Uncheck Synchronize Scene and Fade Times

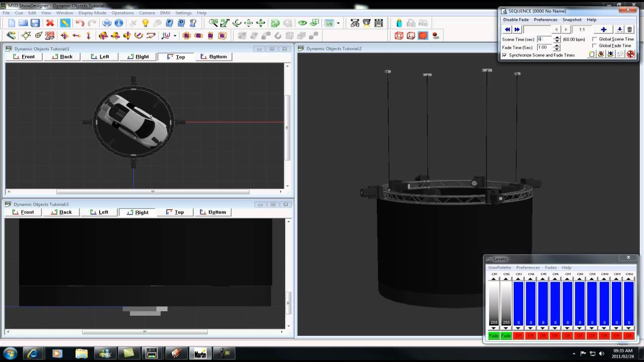[505, 55]
